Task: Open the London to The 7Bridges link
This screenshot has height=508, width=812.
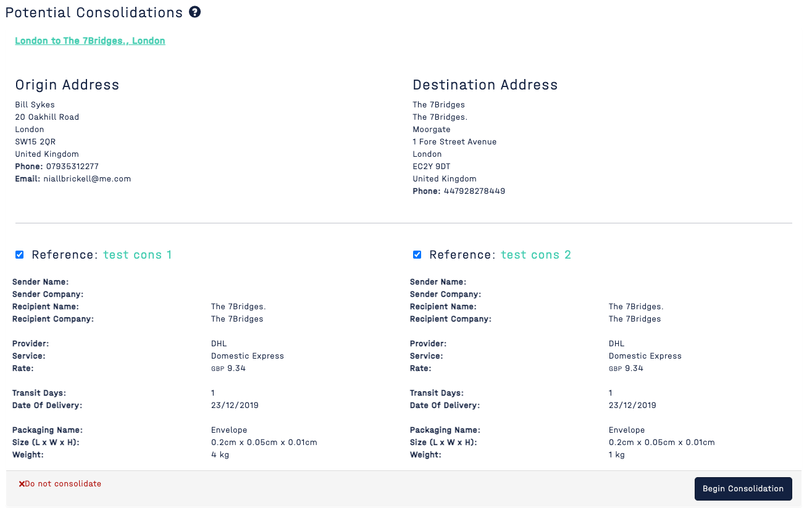Action: 90,41
